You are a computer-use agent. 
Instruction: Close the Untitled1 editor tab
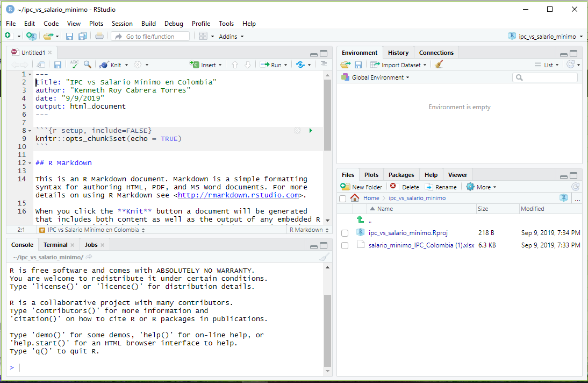50,53
